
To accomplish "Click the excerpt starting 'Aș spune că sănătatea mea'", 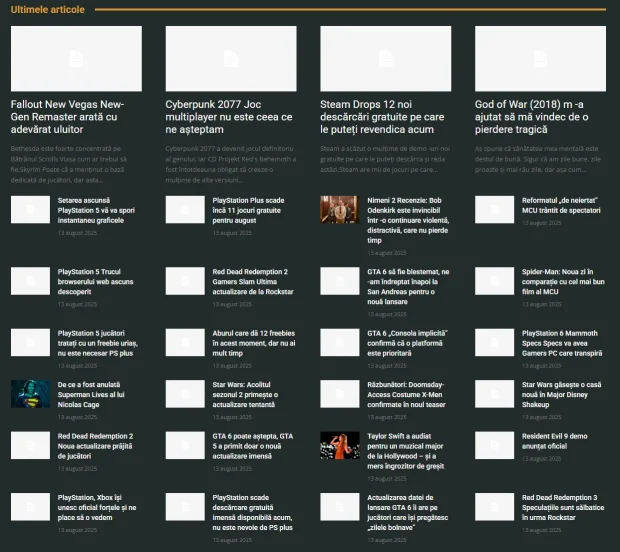I will (538, 159).
